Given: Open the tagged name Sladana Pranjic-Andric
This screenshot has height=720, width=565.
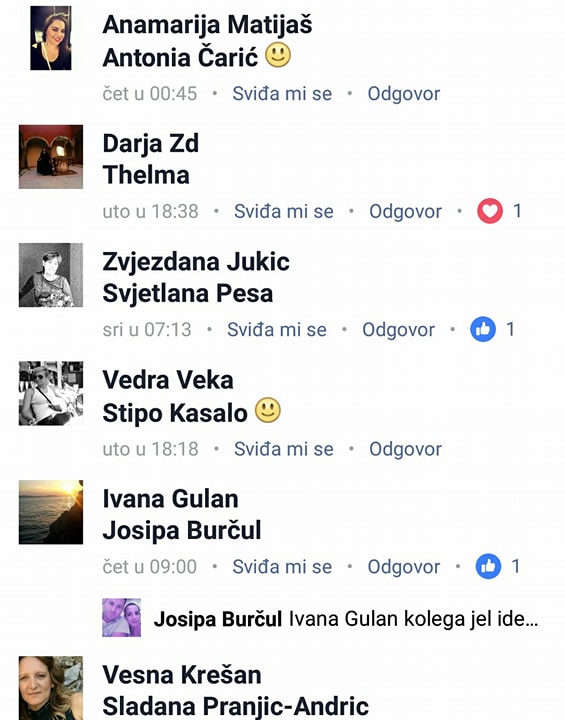Looking at the screenshot, I should (235, 706).
